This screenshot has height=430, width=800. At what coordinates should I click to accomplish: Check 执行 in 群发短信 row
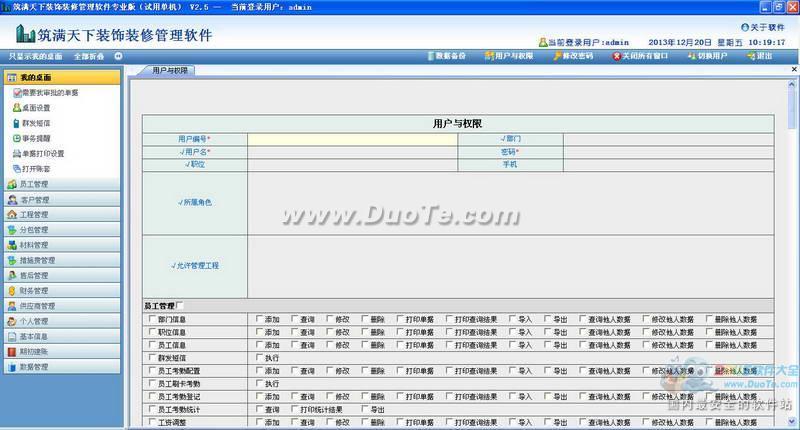click(259, 358)
